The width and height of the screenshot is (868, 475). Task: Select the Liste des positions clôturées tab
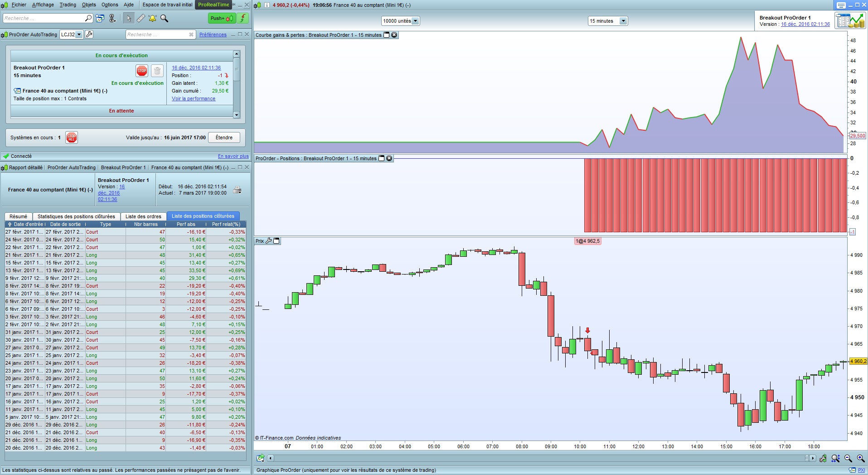pyautogui.click(x=203, y=216)
